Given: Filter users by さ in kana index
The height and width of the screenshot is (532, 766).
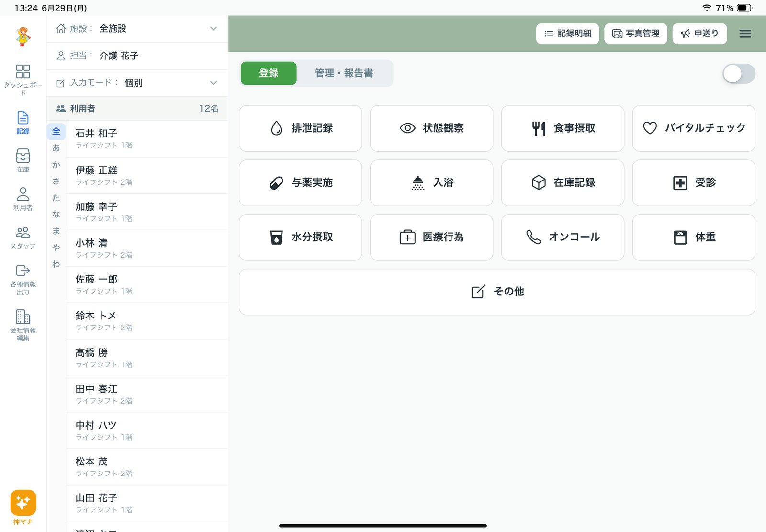Looking at the screenshot, I should pos(56,181).
